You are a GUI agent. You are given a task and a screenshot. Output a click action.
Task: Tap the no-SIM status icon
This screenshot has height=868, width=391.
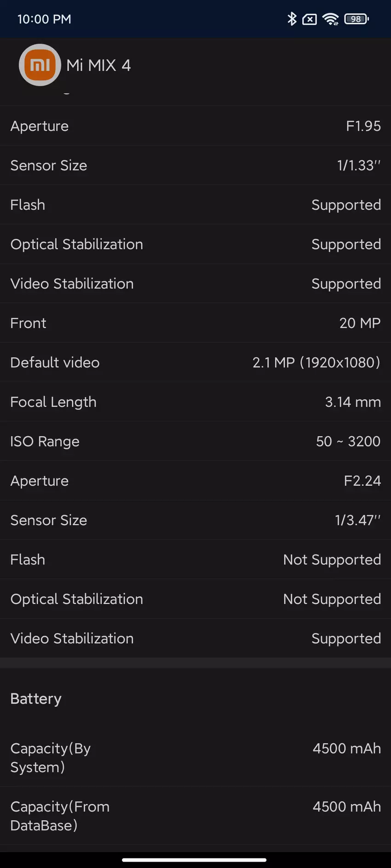pos(310,19)
